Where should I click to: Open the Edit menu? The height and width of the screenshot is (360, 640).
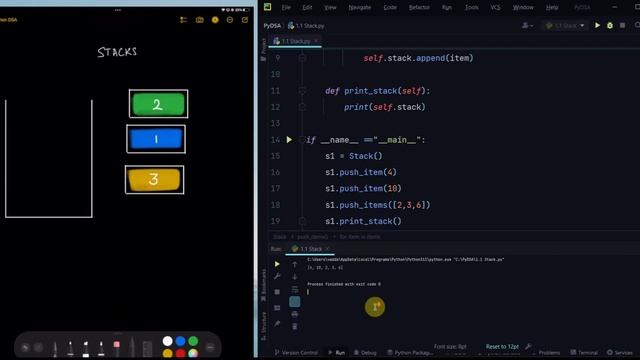(307, 7)
